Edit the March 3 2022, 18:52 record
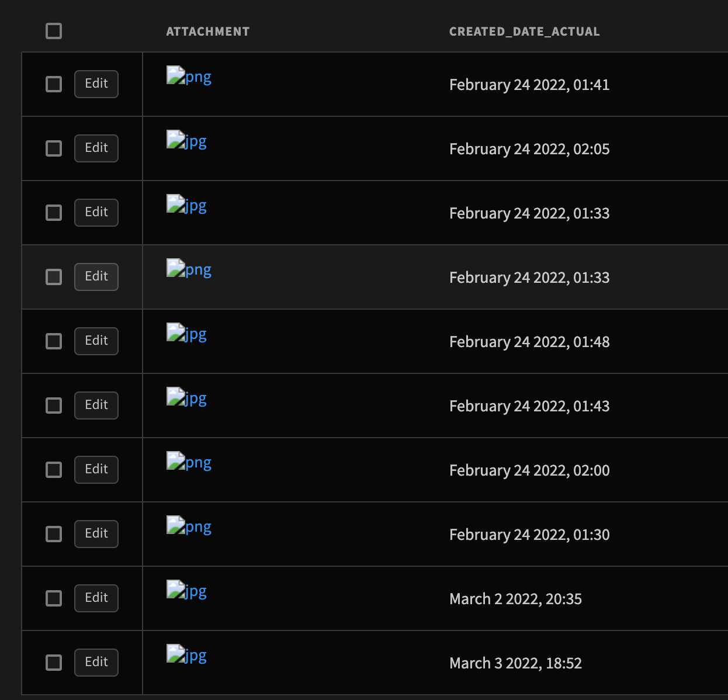The image size is (728, 700). point(96,663)
